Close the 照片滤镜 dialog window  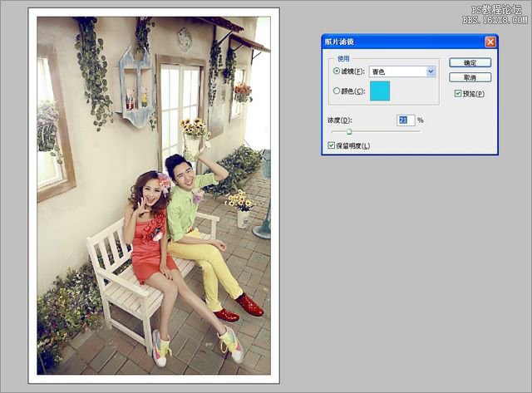point(490,41)
